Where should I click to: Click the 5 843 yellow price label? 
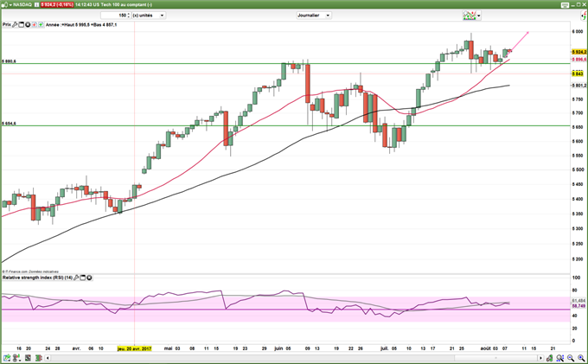[x=579, y=73]
